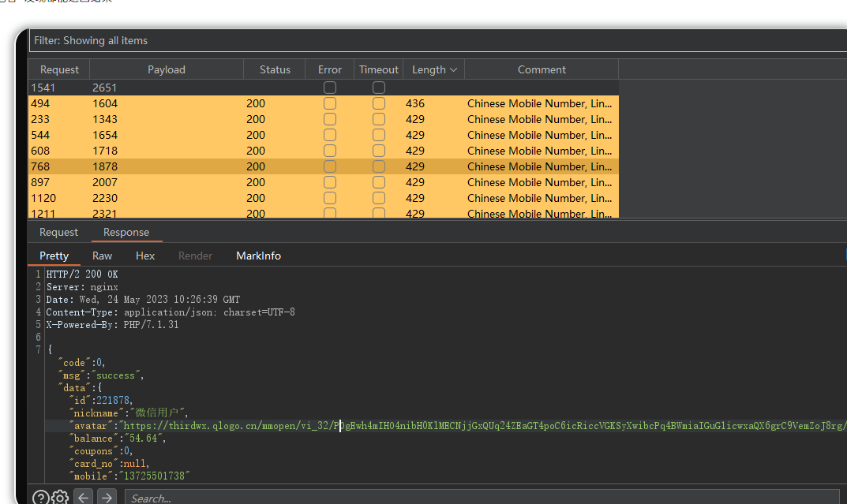Screen dimensions: 847x504
Task: Go to next search match arrow
Action: point(107,498)
